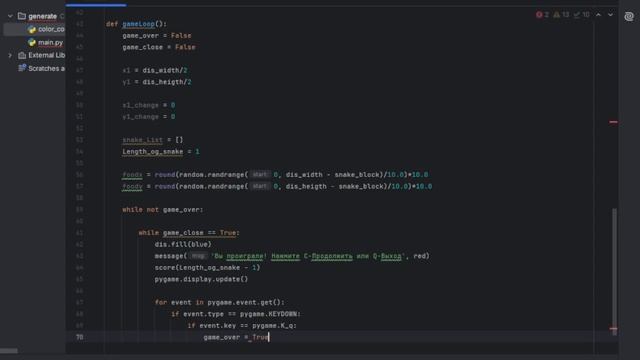Image resolution: width=640 pixels, height=360 pixels.
Task: Click pygame.KEYDOWN in the if statement
Action: click(269, 314)
